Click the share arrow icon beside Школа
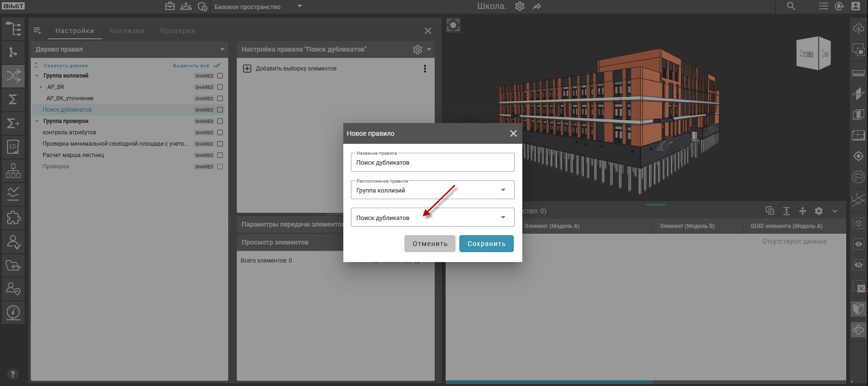 pos(537,6)
